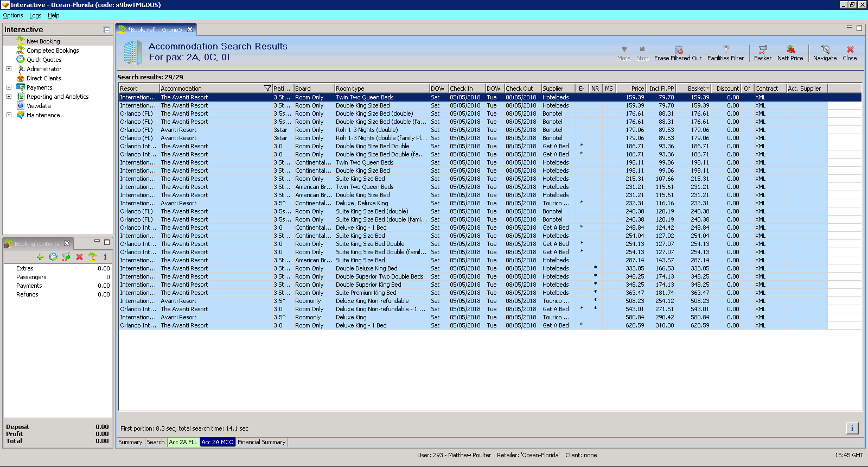This screenshot has height=467, width=868.
Task: Click the Maintenance toolbox icon
Action: coord(21,115)
